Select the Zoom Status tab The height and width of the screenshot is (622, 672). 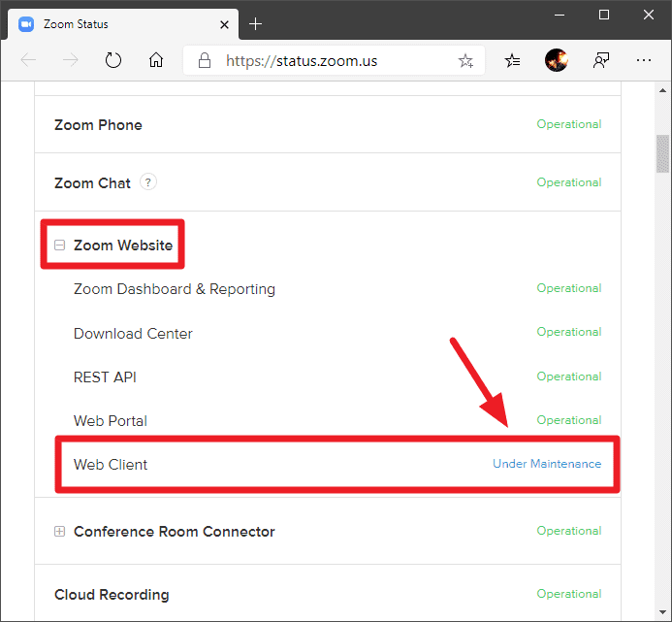[123, 24]
